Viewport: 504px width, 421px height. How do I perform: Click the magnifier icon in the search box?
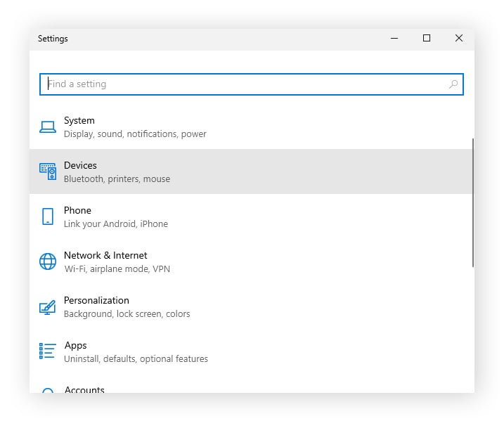[x=453, y=84]
